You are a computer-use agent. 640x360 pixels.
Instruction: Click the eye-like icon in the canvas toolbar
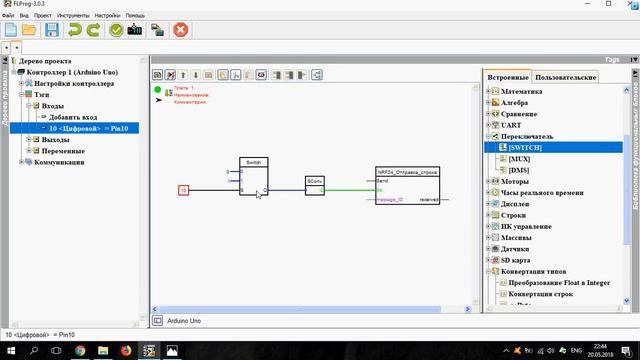click(x=261, y=75)
